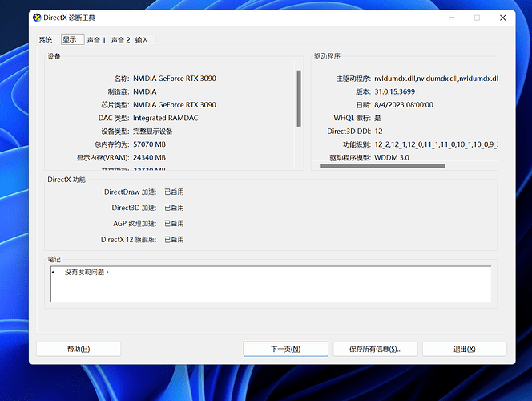Select the VRAM value 24340 MB

149,157
